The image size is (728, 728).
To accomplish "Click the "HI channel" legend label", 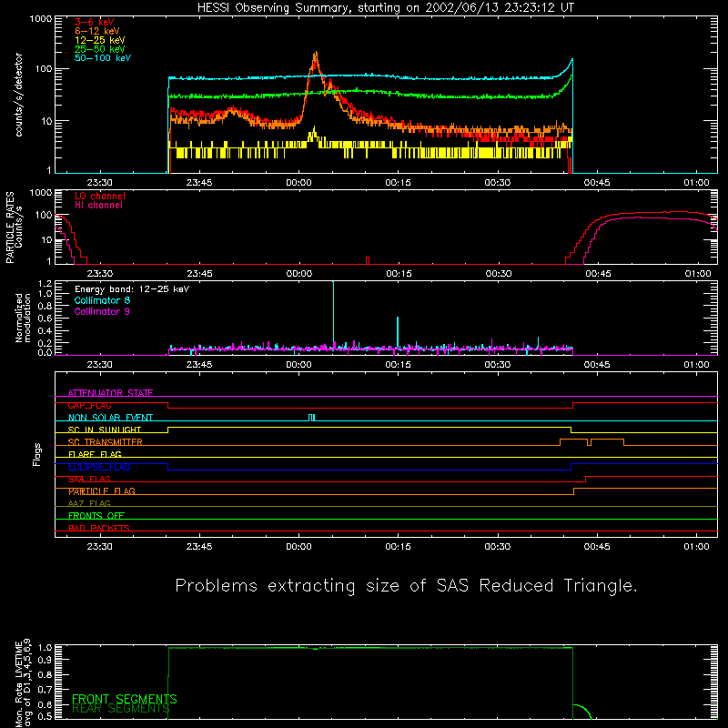I will point(98,206).
